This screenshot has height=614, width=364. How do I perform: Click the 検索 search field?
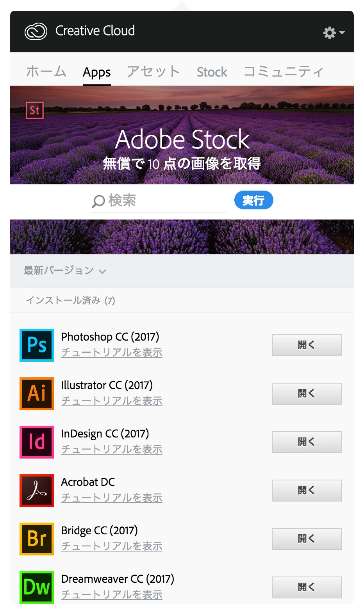tap(159, 201)
